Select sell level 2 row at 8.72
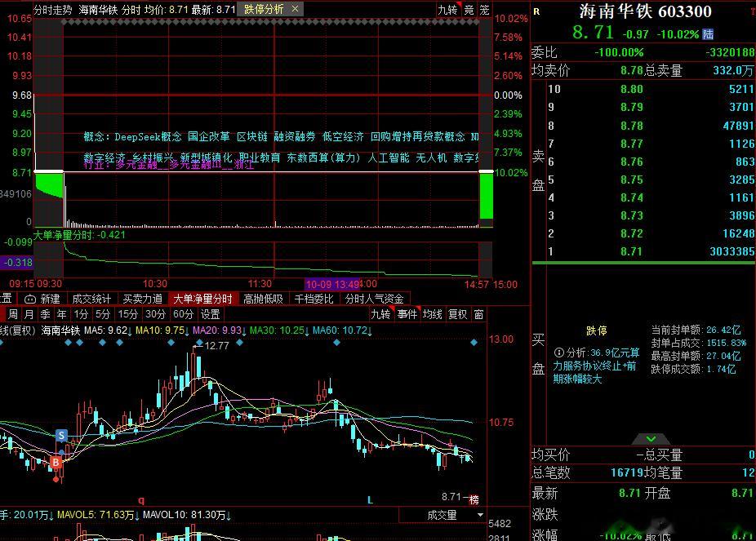The image size is (756, 541). pyautogui.click(x=651, y=233)
